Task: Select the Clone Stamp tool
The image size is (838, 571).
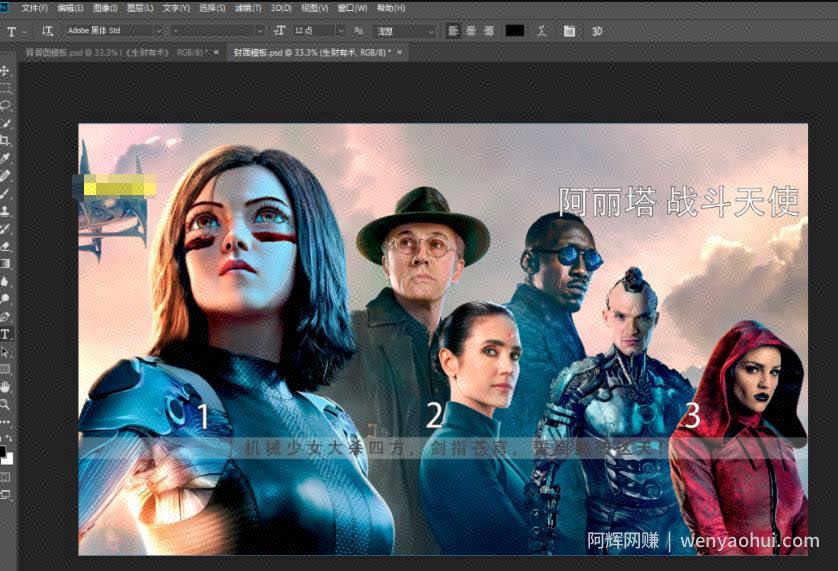Action: coord(5,211)
